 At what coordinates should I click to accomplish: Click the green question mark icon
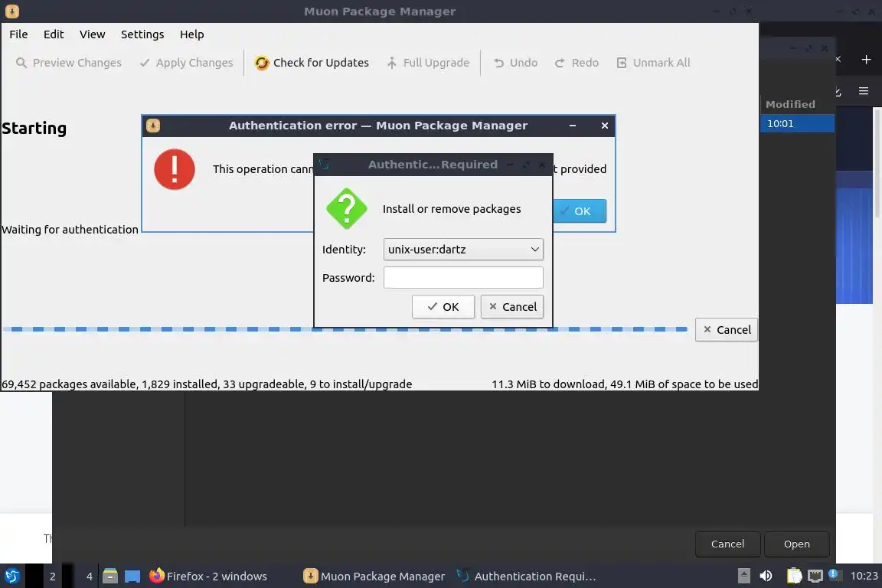(x=347, y=209)
